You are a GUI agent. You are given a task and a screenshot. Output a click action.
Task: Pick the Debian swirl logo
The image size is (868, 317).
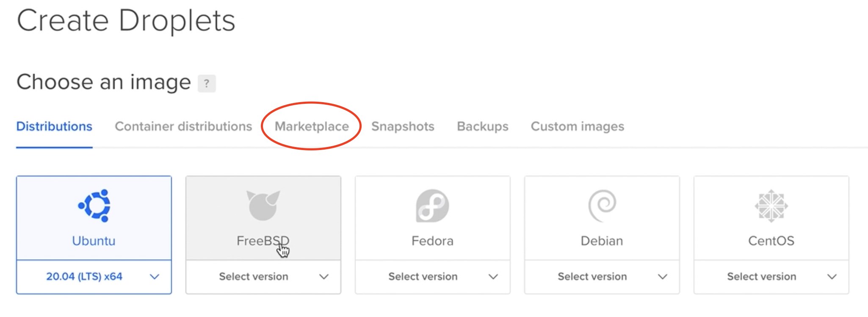pyautogui.click(x=602, y=206)
